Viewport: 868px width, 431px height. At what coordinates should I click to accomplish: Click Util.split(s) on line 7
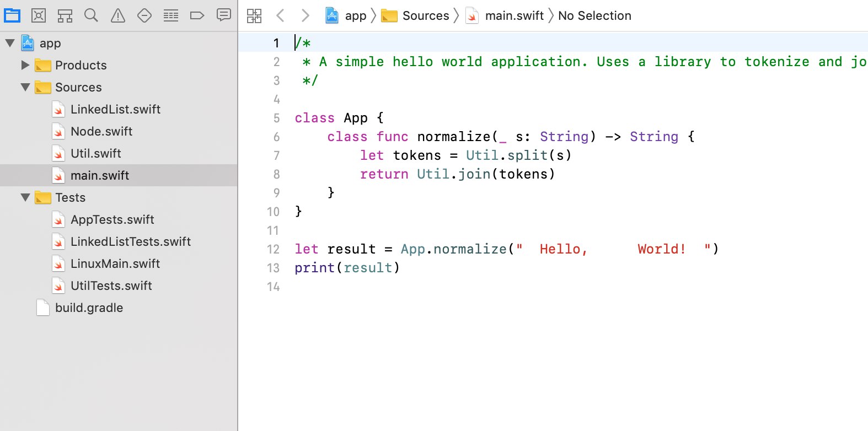click(518, 155)
